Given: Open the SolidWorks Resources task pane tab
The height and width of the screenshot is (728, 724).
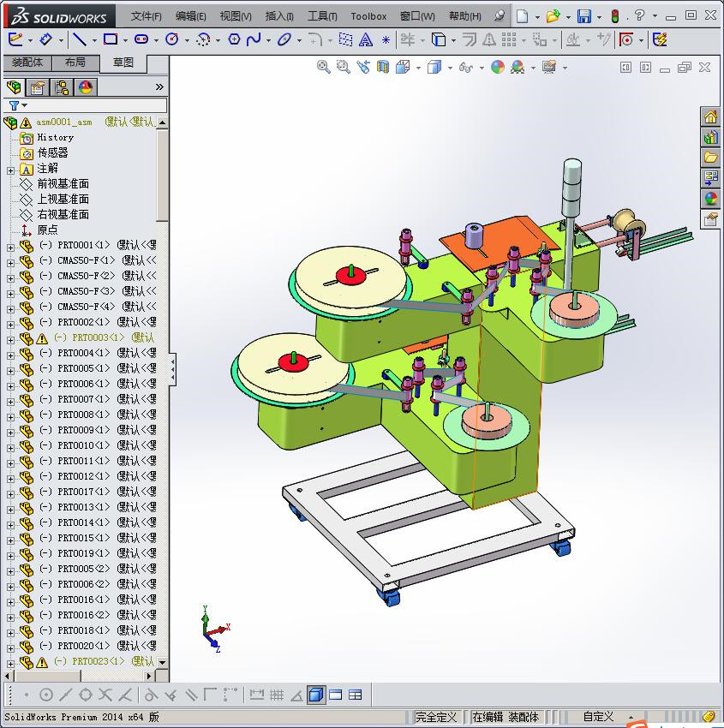Looking at the screenshot, I should pyautogui.click(x=710, y=117).
